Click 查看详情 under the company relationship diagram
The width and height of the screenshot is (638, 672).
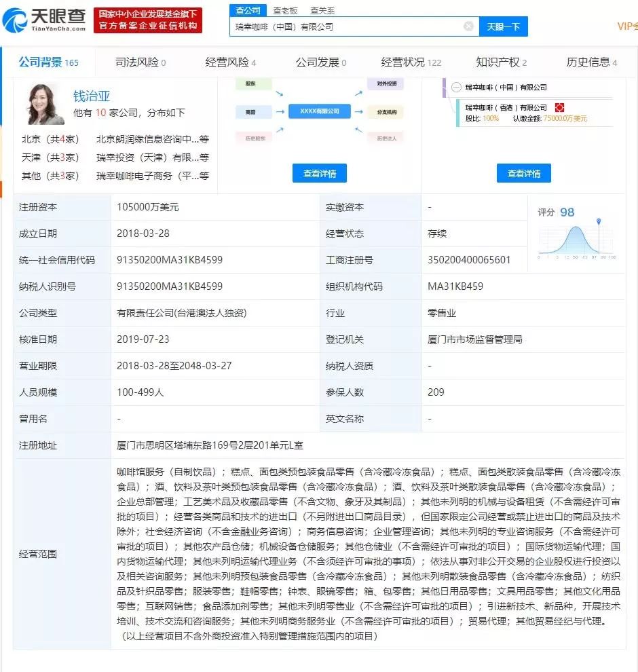click(320, 173)
